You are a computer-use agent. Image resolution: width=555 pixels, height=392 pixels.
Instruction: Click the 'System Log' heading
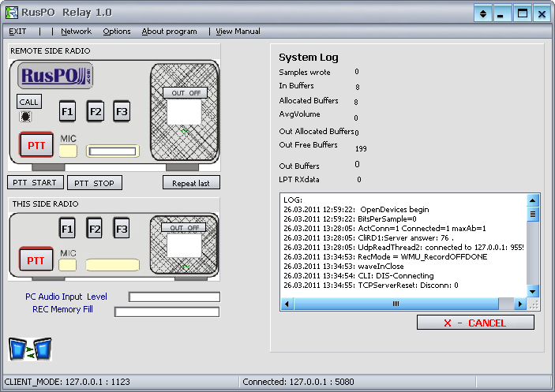coord(309,58)
